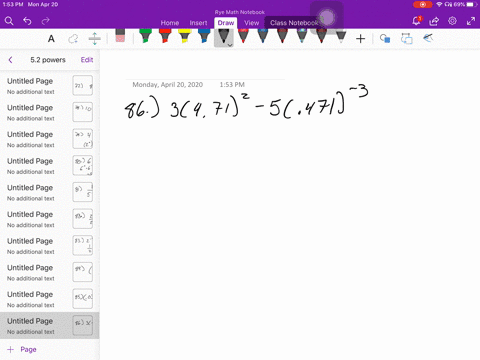Screen dimensions: 480x360
Task: Enter full screen mode
Action: point(471,21)
